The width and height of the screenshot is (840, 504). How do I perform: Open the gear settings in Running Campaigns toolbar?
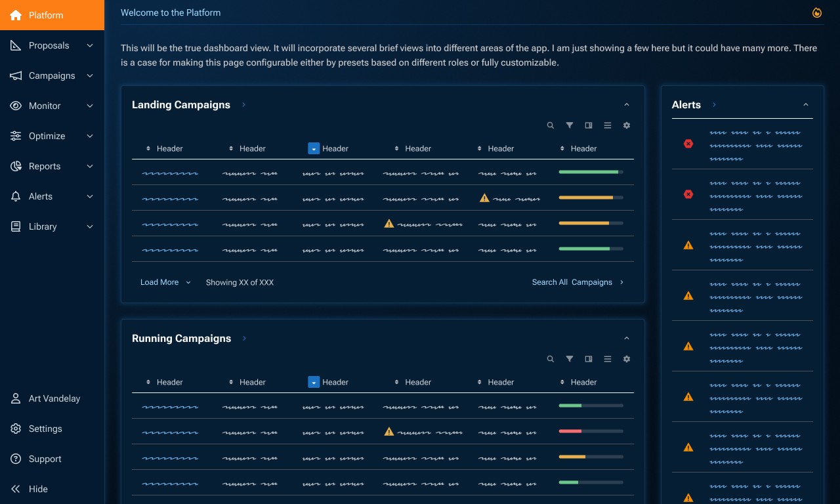click(x=627, y=359)
